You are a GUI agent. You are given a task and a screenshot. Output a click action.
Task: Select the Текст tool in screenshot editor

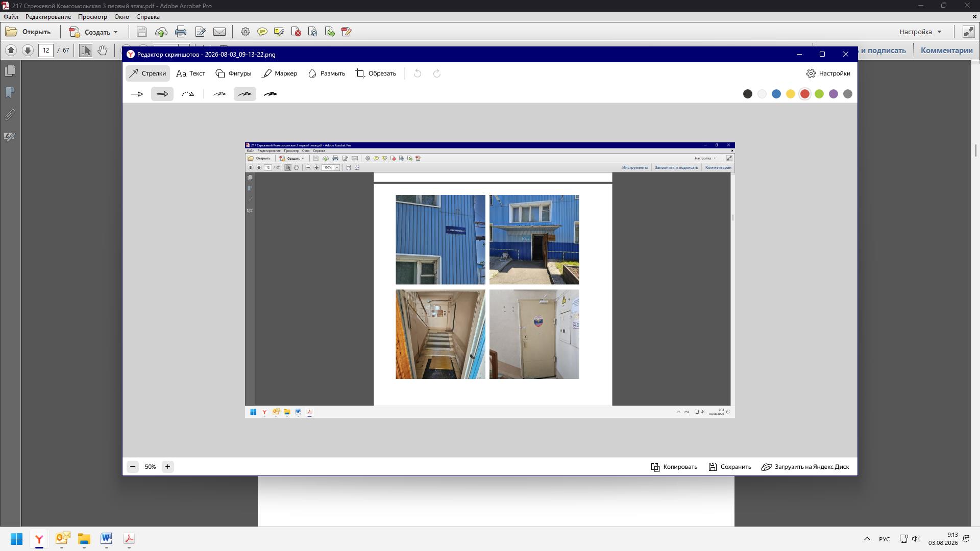[x=190, y=73]
